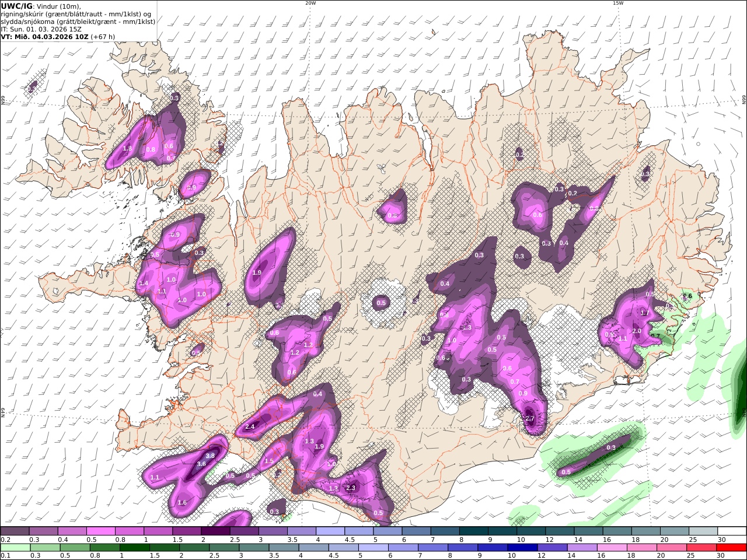Click the '1.4' snowfall value on the map
Image resolution: width=747 pixels, height=560 pixels.
[144, 283]
